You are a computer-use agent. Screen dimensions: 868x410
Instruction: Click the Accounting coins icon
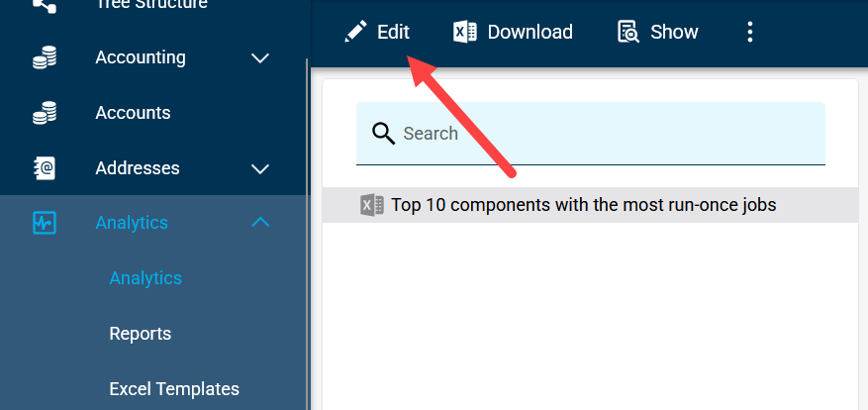[x=45, y=57]
